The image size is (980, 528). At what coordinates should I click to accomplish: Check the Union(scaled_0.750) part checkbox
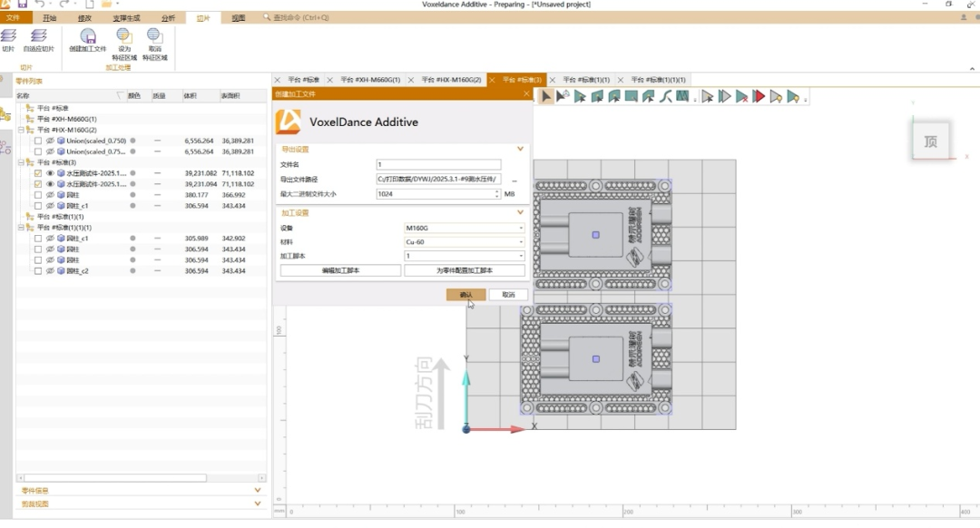pos(38,141)
